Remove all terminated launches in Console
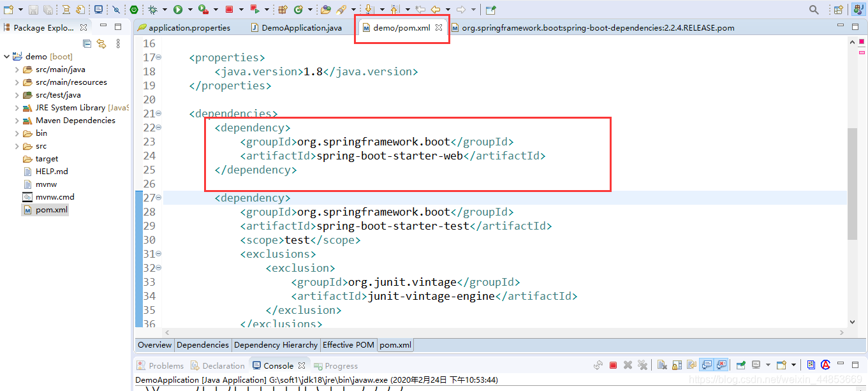This screenshot has height=391, width=868. 642,365
